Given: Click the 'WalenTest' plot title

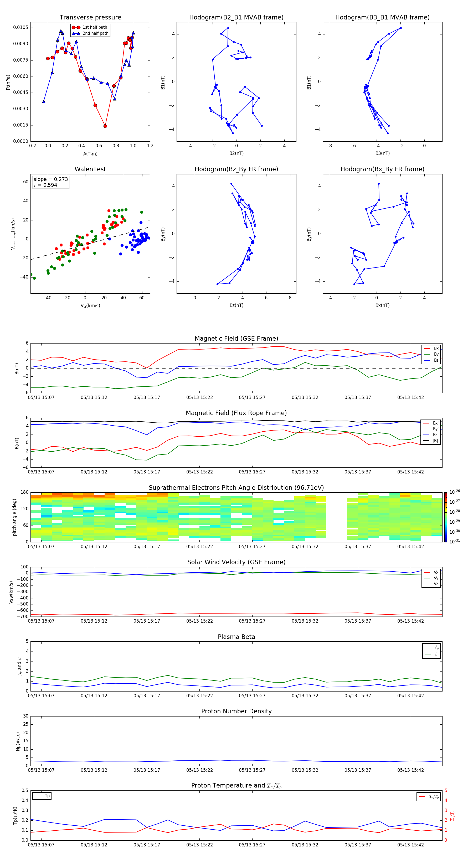Looking at the screenshot, I should [90, 169].
